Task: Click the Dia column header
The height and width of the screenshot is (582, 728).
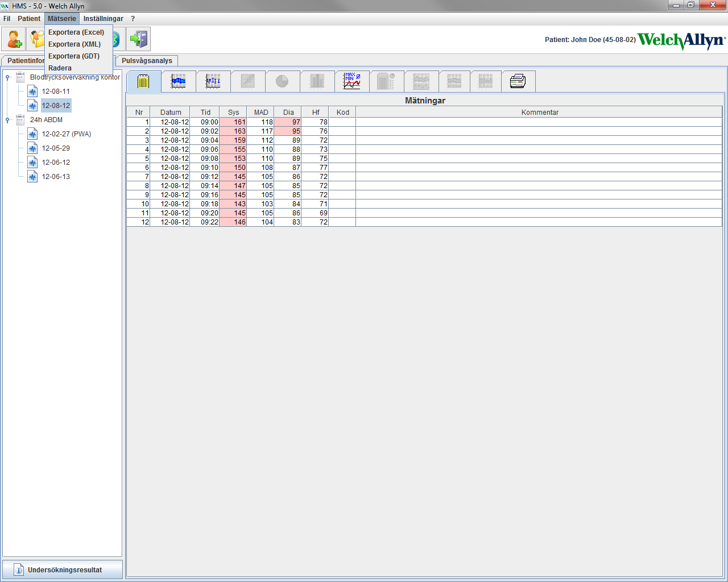Action: (x=288, y=113)
